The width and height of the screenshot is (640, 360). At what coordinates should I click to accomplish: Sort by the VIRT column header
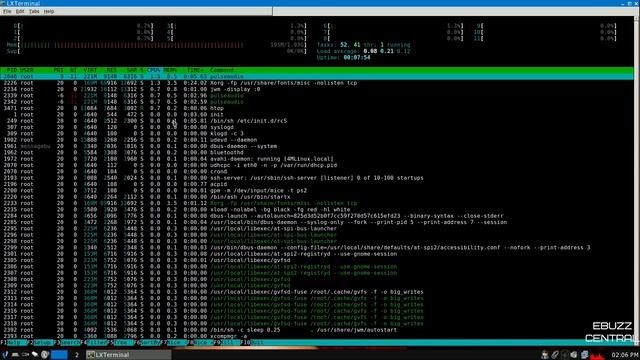(90, 70)
